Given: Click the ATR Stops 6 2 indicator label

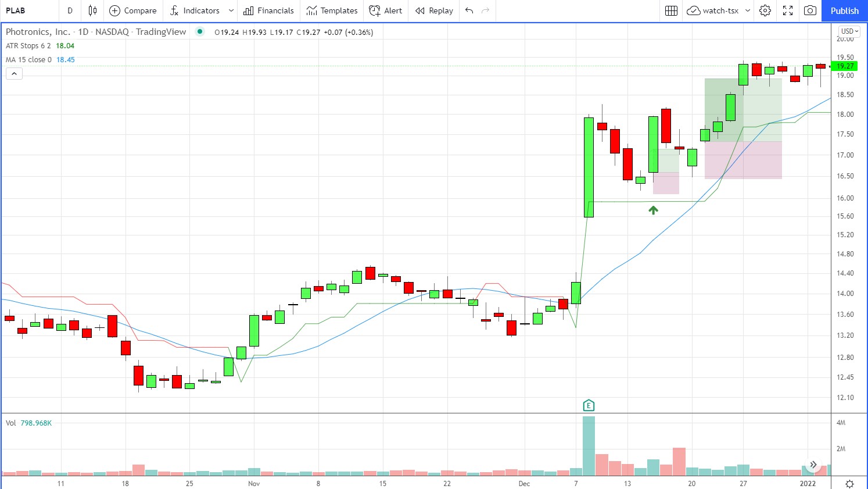Looking at the screenshot, I should click(x=28, y=46).
